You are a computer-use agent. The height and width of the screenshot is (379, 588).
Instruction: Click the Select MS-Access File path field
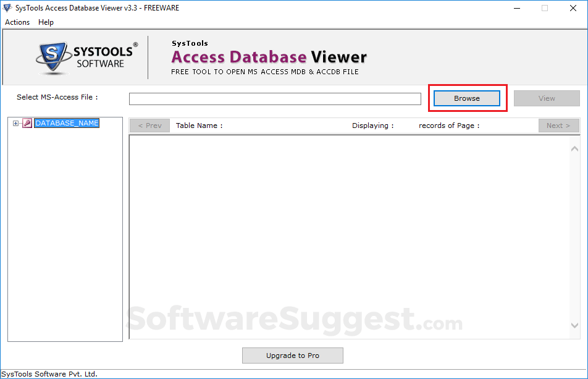pos(275,99)
